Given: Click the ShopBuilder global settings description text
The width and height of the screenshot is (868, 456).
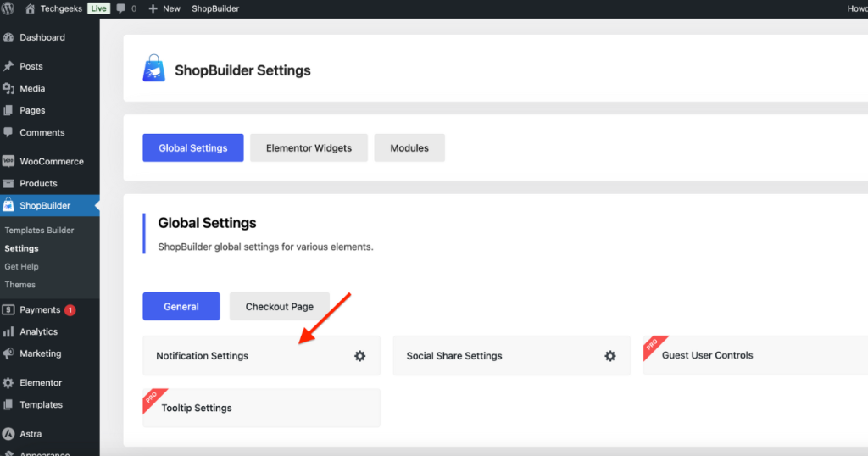Looking at the screenshot, I should click(265, 247).
